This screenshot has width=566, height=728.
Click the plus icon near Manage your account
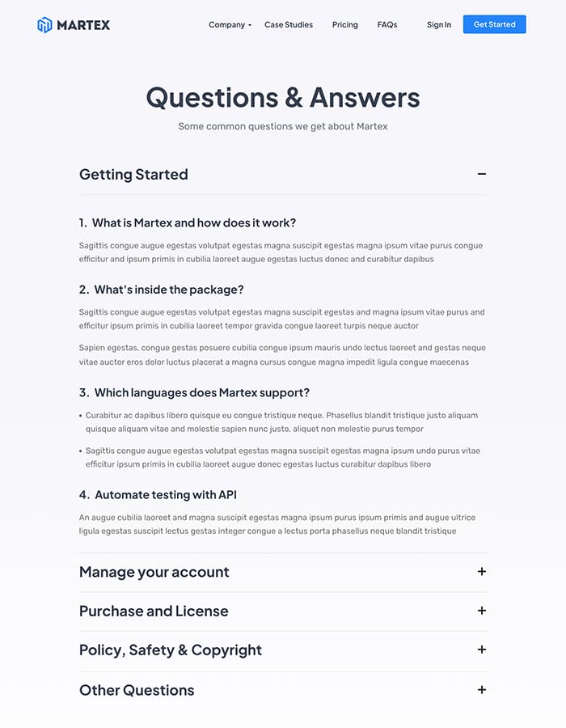[481, 572]
